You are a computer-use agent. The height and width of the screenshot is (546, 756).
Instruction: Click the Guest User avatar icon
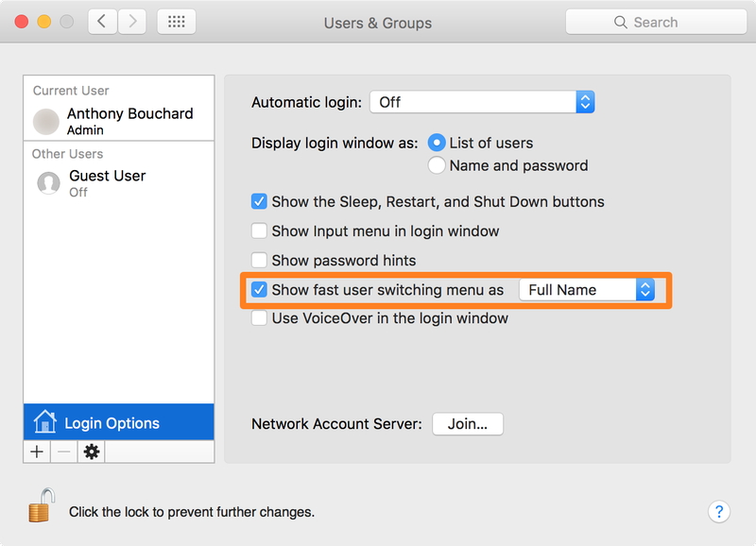(49, 183)
